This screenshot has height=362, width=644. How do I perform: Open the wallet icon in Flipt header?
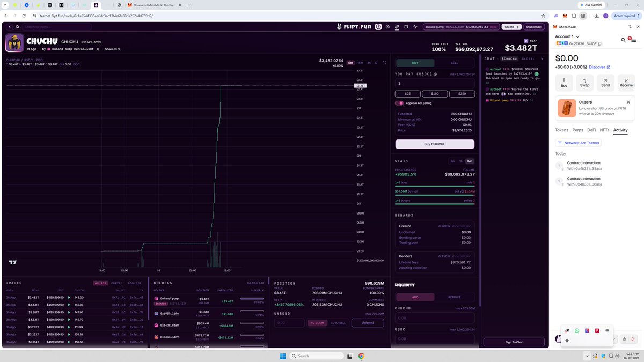[406, 27]
